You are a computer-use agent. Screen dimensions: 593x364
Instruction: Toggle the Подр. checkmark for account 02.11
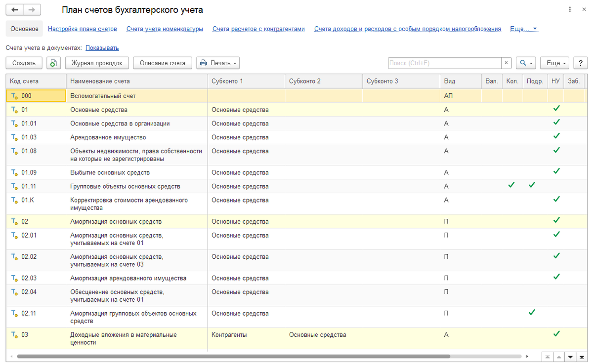pos(532,312)
